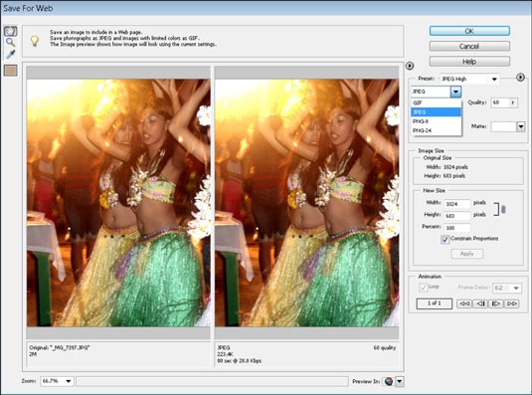Go to the first animation frame

[x=464, y=303]
